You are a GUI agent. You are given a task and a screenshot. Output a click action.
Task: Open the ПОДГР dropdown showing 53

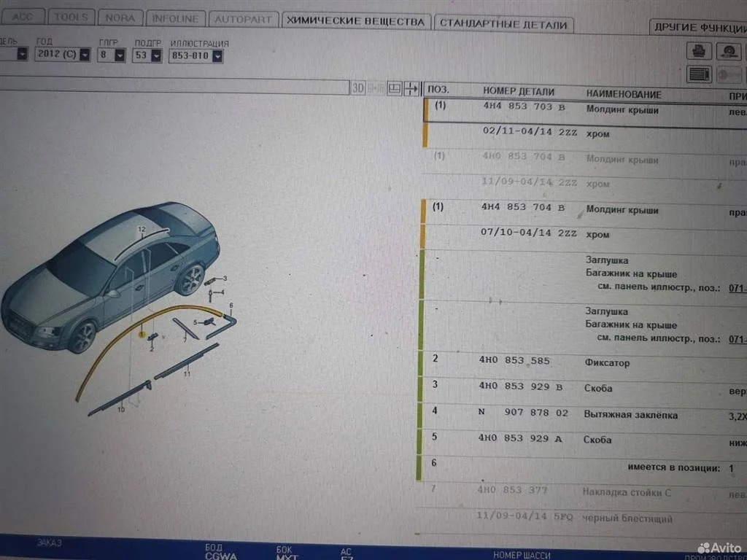[155, 55]
